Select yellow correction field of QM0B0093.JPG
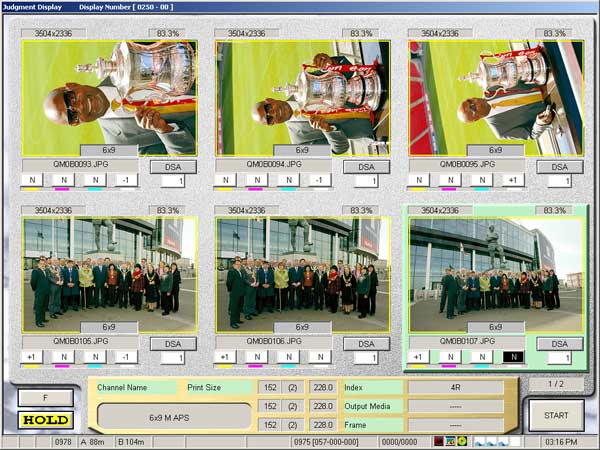Viewport: 600px width, 450px height. click(32, 180)
